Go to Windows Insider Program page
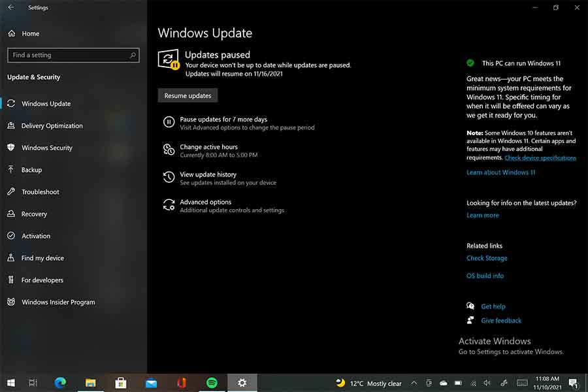This screenshot has height=392, width=588. click(x=58, y=302)
